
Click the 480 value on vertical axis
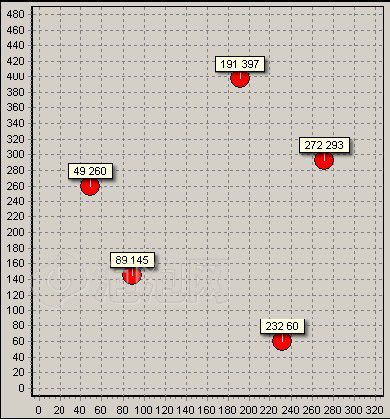pyautogui.click(x=16, y=14)
